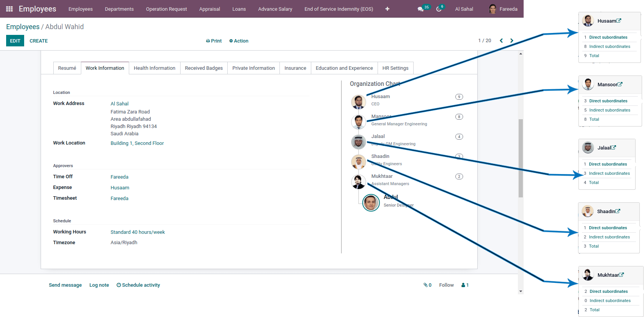
Task: Click Mukhtaar name in organization chart
Action: tap(382, 176)
